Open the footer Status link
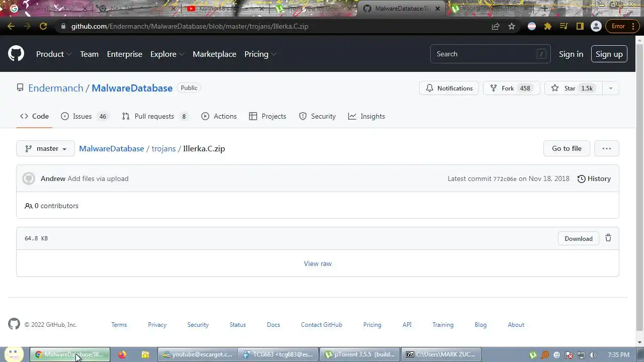 237,325
